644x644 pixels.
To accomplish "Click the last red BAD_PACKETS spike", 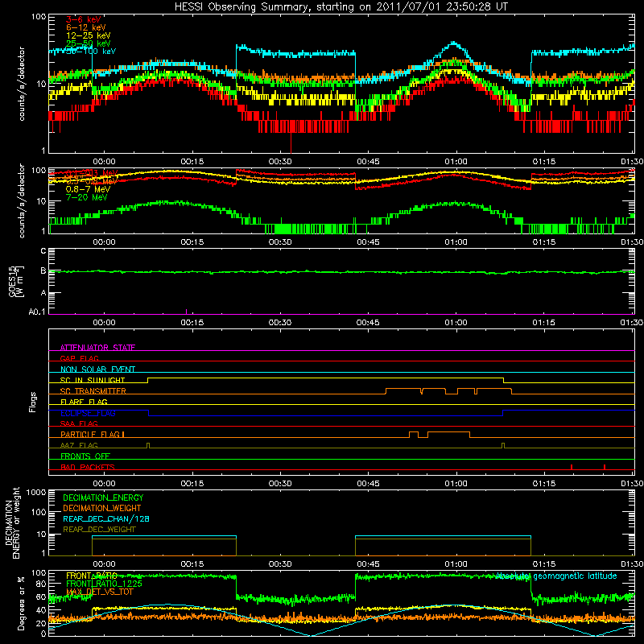I will click(605, 467).
